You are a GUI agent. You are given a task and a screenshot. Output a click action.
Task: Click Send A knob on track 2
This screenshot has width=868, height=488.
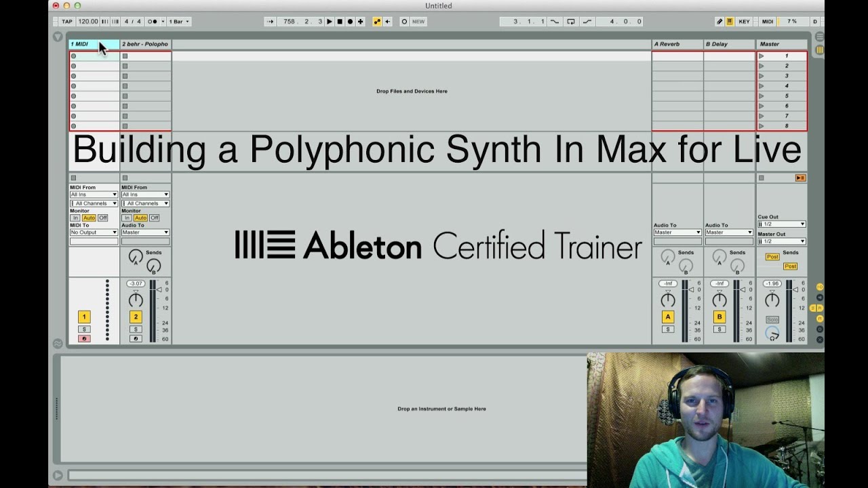pyautogui.click(x=136, y=257)
